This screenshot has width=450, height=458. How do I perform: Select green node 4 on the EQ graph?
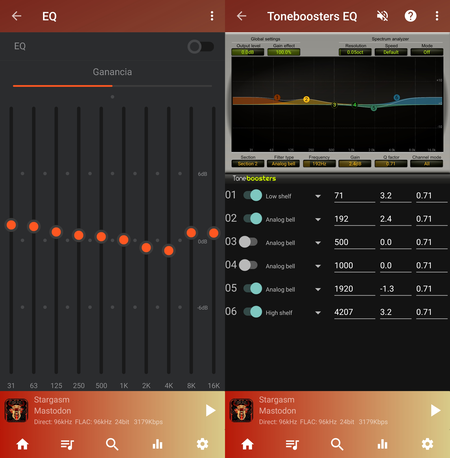point(355,105)
